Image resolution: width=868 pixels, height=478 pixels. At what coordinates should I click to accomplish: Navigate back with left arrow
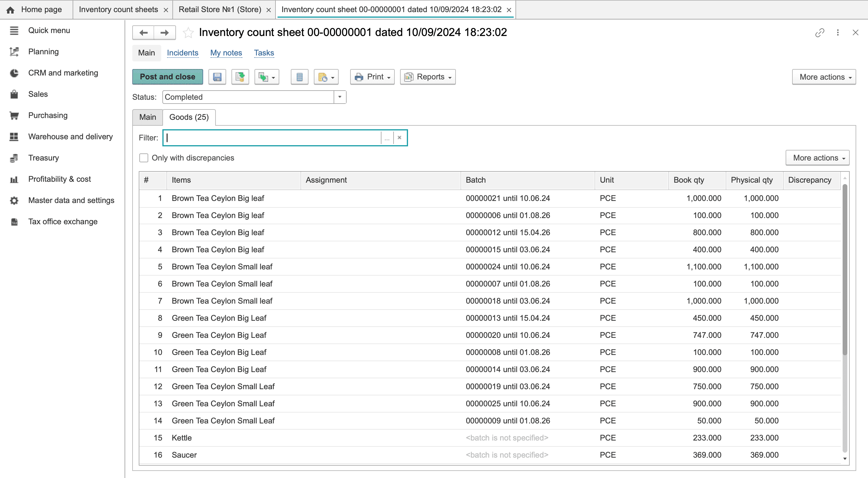coord(143,33)
